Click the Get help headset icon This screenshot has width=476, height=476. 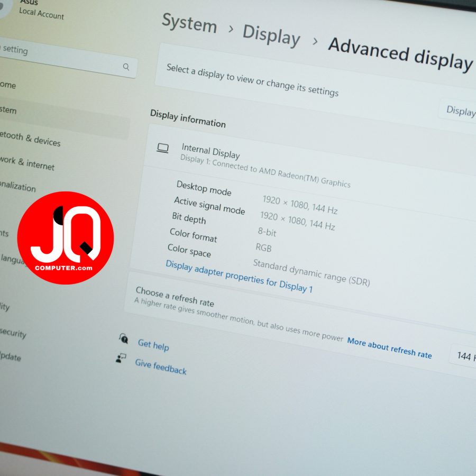tap(124, 338)
